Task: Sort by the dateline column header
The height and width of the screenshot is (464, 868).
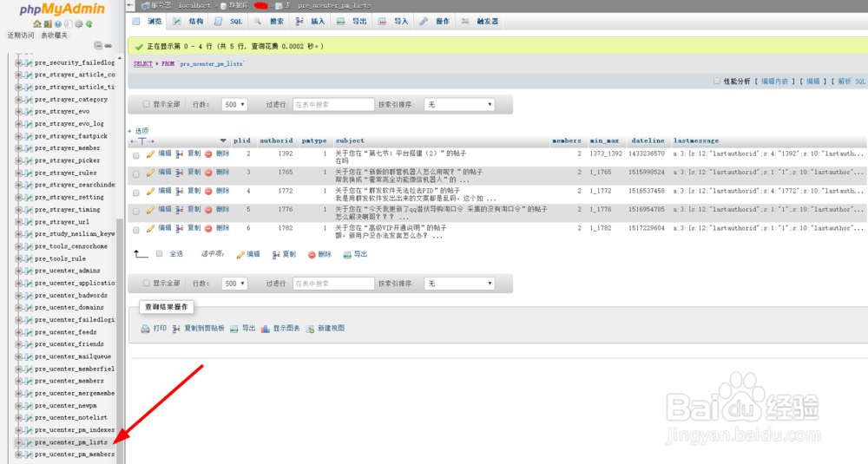Action: [648, 141]
